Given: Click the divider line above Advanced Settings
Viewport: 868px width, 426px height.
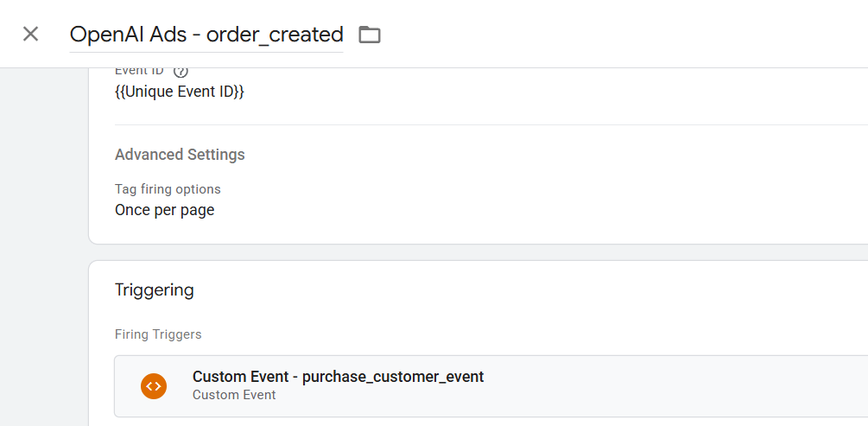Looking at the screenshot, I should [491, 125].
